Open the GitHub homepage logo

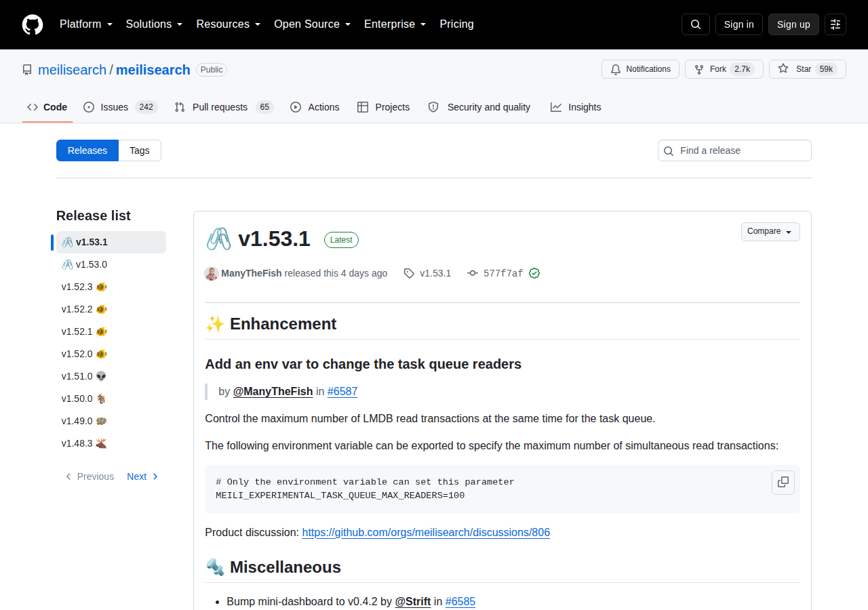pyautogui.click(x=33, y=24)
